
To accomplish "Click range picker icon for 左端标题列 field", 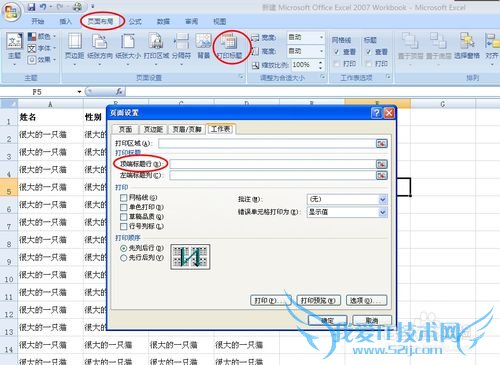I will [381, 175].
